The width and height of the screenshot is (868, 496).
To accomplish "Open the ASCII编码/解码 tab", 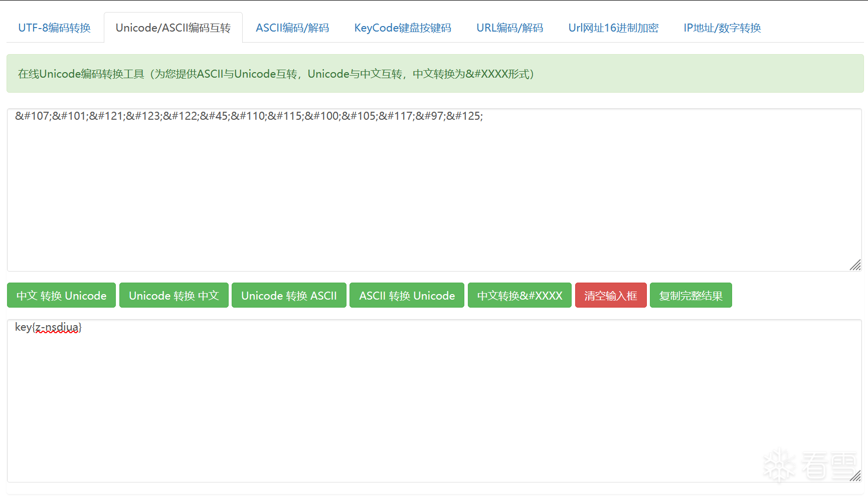I will (292, 28).
